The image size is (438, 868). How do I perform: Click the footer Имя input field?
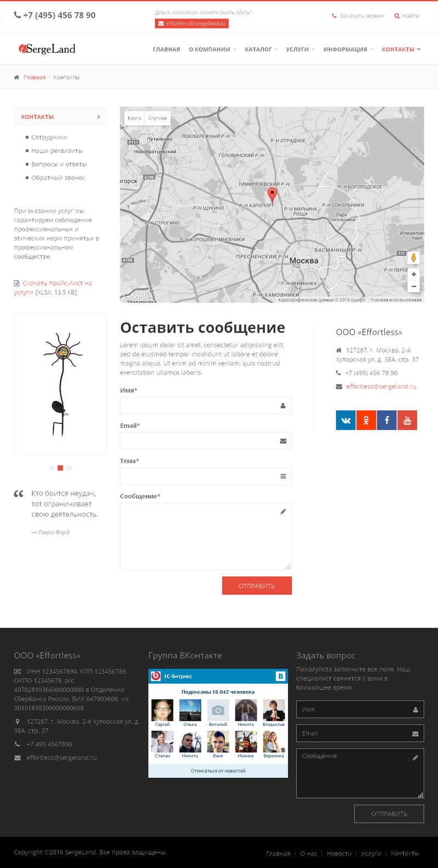(360, 709)
